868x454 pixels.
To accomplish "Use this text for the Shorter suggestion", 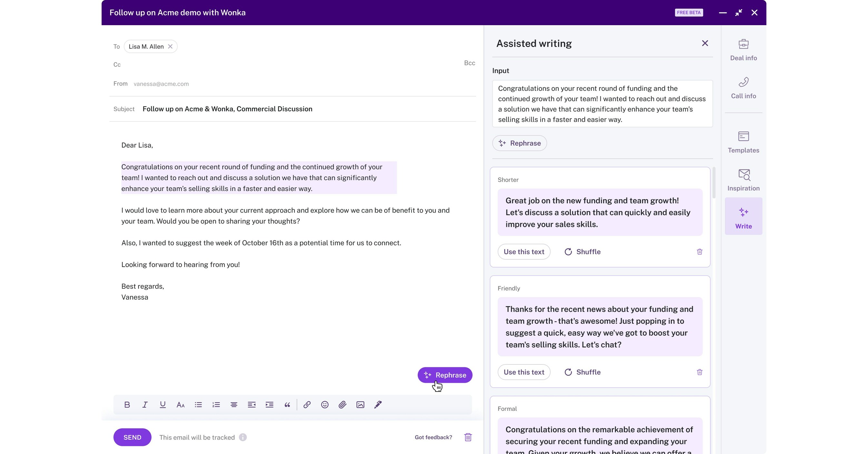I will pyautogui.click(x=524, y=252).
